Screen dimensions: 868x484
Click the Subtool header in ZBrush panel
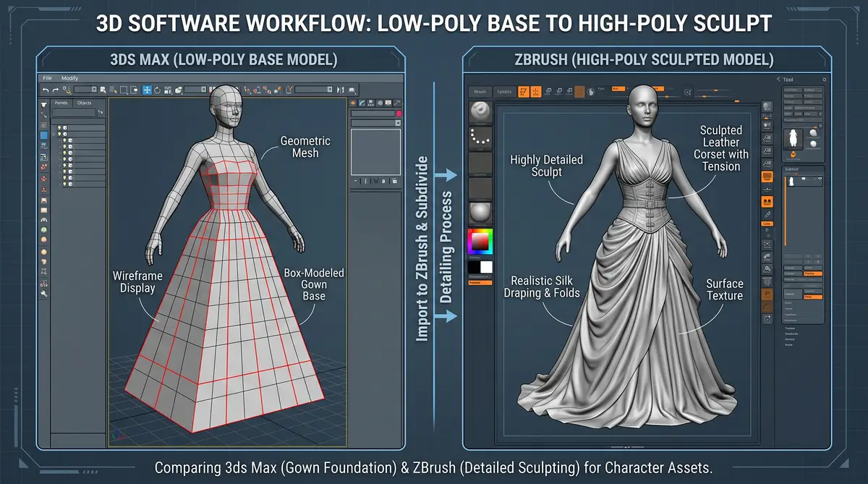pyautogui.click(x=792, y=169)
